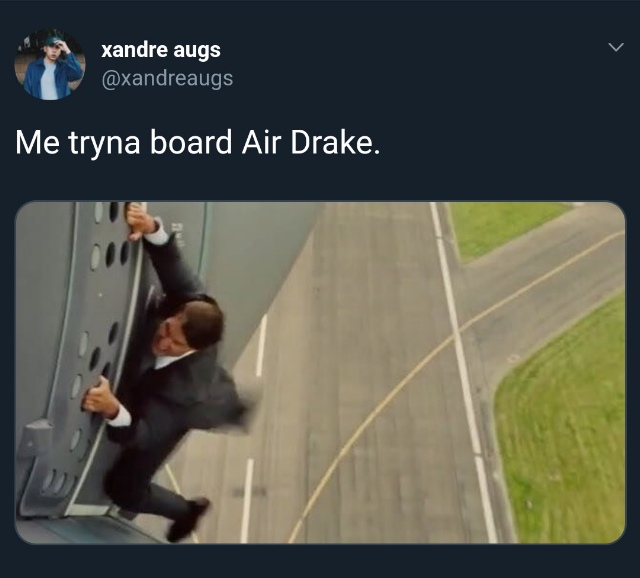The image size is (640, 578).
Task: Click the word "Air" in the tweet
Action: coord(261,142)
